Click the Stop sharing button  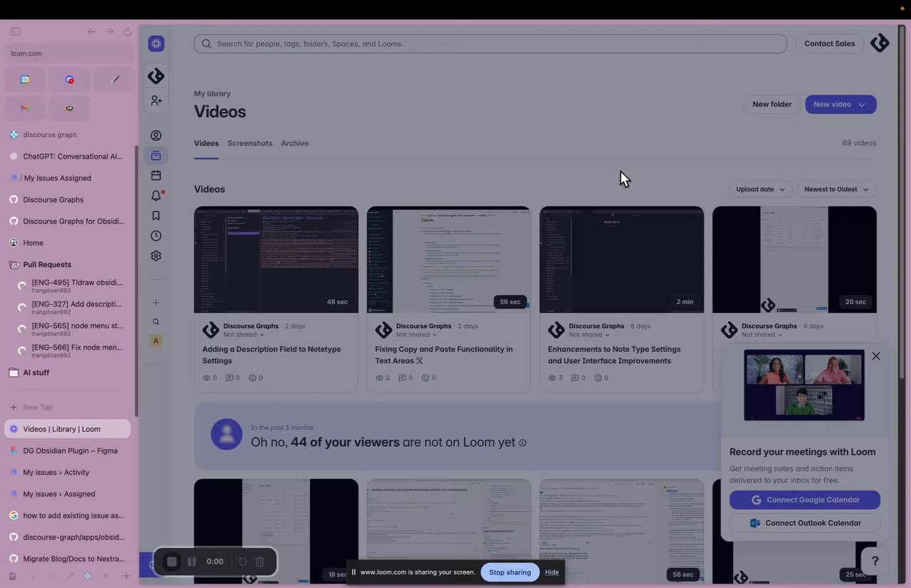pyautogui.click(x=510, y=572)
